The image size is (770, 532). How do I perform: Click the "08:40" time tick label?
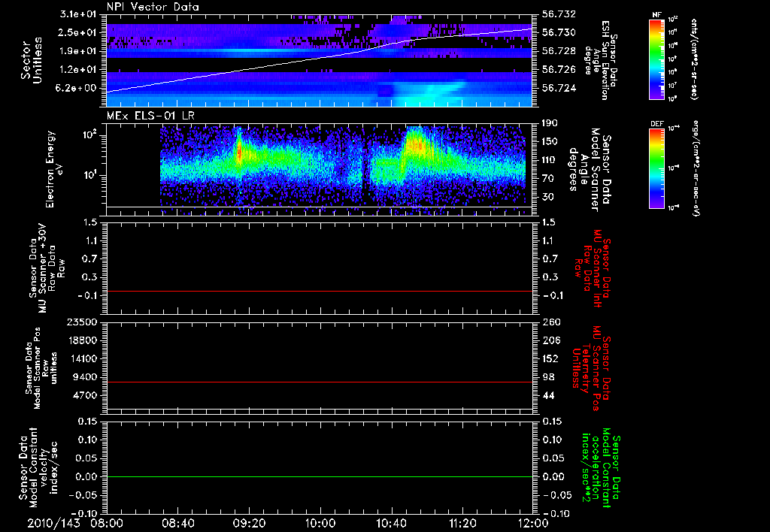[x=177, y=523]
